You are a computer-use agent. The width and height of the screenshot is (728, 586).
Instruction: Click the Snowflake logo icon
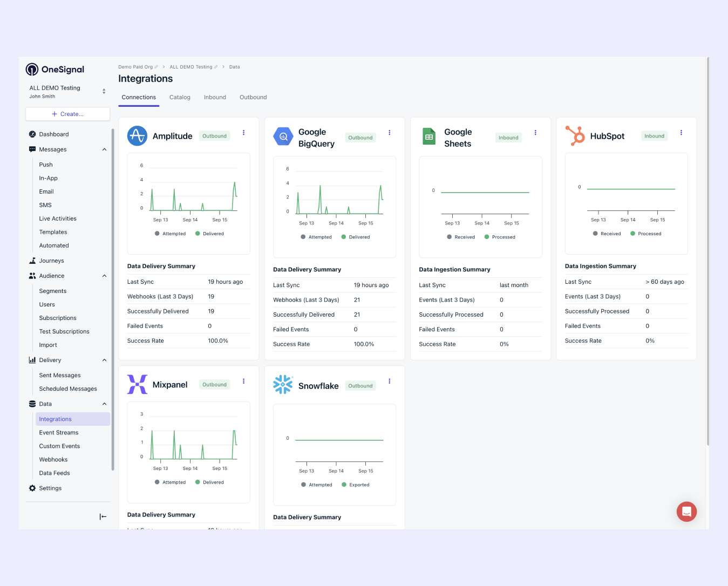point(283,385)
